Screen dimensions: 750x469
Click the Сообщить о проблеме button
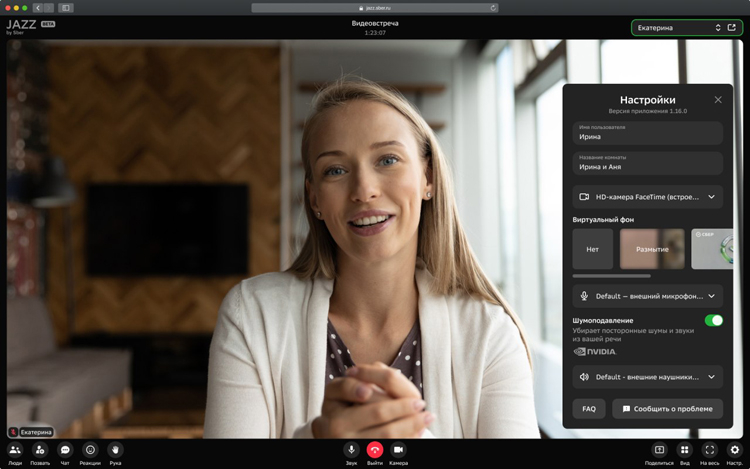[x=667, y=408]
